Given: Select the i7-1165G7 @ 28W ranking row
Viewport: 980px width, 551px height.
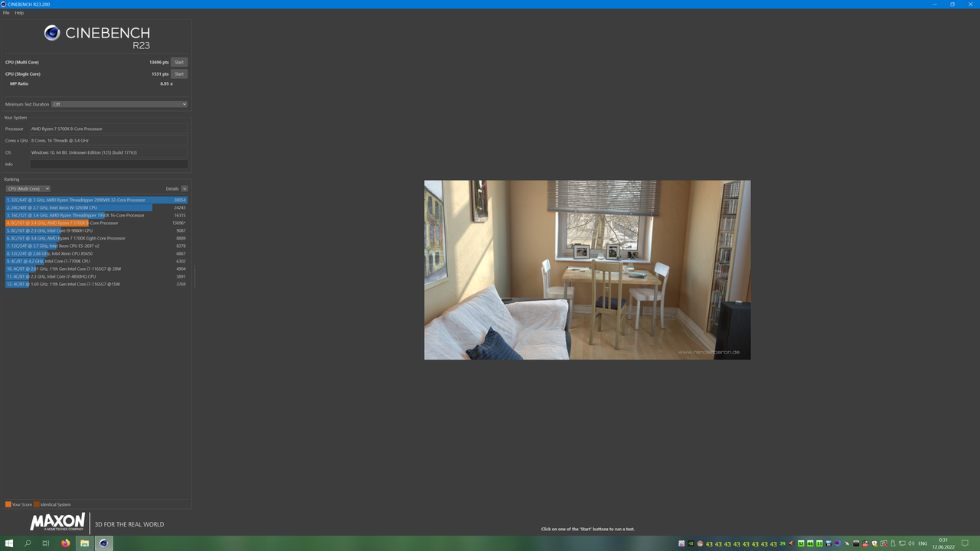Looking at the screenshot, I should (96, 269).
